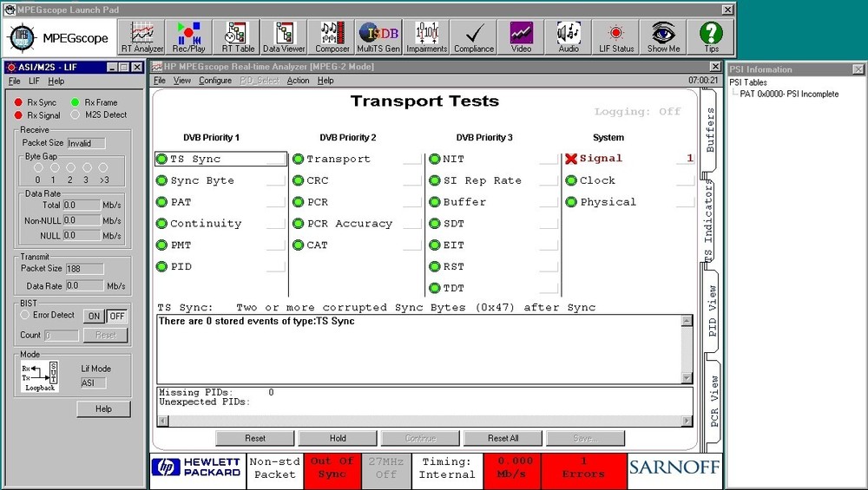This screenshot has height=490, width=868.
Task: Click the Hold button
Action: 338,439
